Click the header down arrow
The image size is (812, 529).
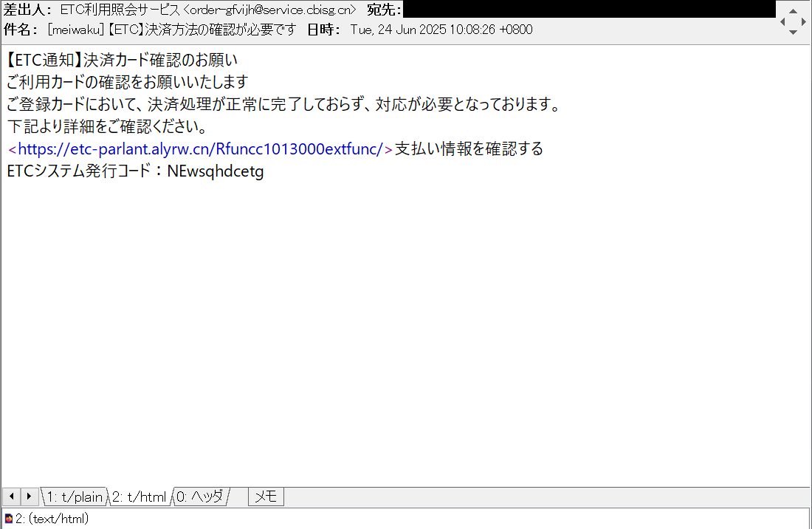(x=793, y=32)
